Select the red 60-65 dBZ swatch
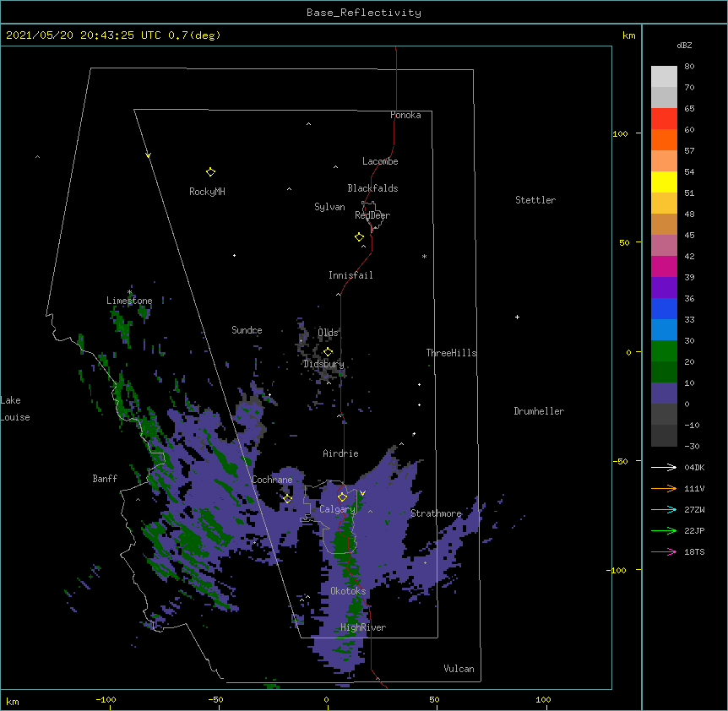The image size is (728, 711). tap(664, 119)
